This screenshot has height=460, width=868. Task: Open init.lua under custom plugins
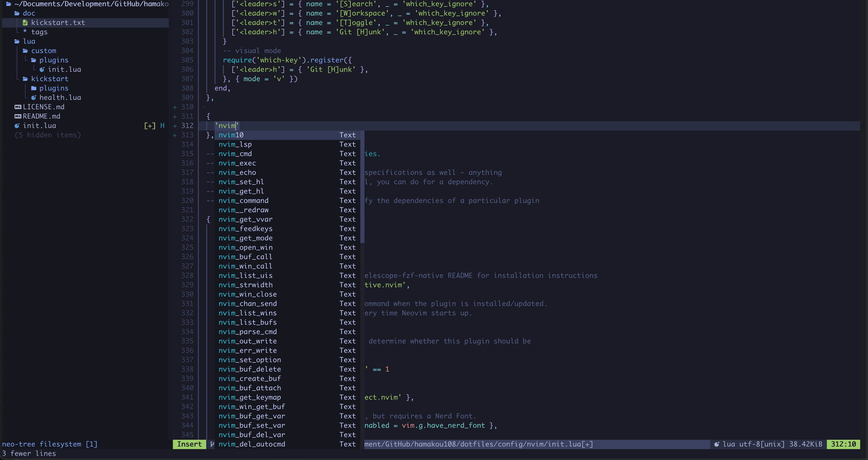point(65,70)
